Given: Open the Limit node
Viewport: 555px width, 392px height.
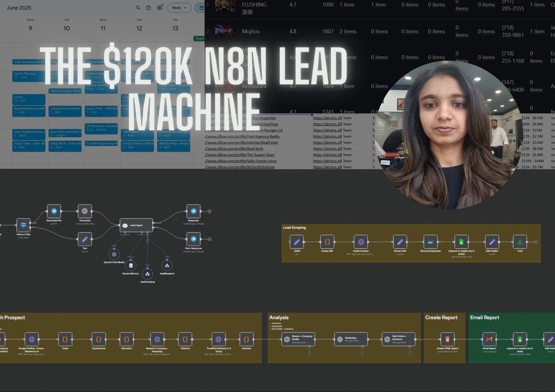Looking at the screenshot, I should (520, 242).
